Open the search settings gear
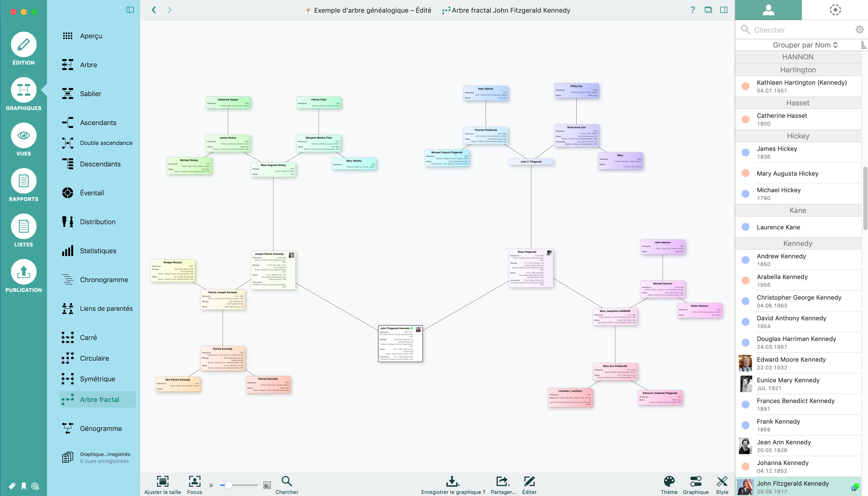This screenshot has height=496, width=868. coord(859,30)
